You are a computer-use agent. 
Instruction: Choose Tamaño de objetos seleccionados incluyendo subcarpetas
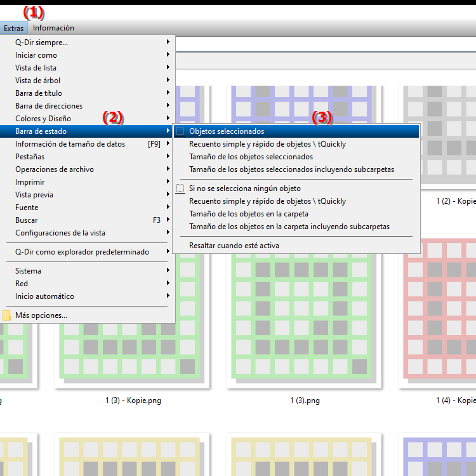pos(296,169)
